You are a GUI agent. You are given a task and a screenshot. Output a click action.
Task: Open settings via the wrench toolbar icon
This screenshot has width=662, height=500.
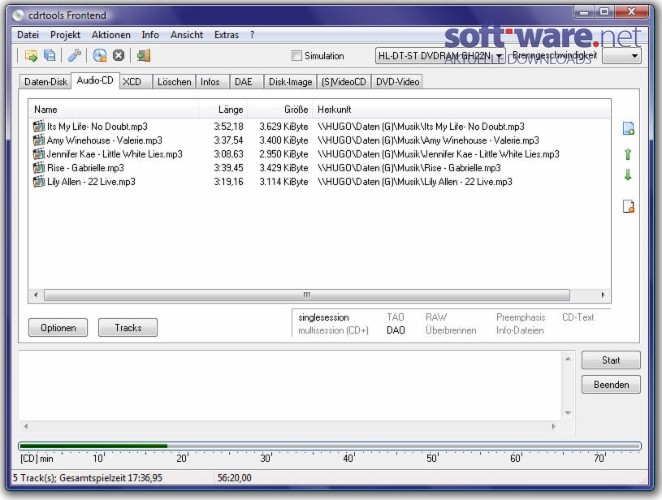click(x=74, y=55)
